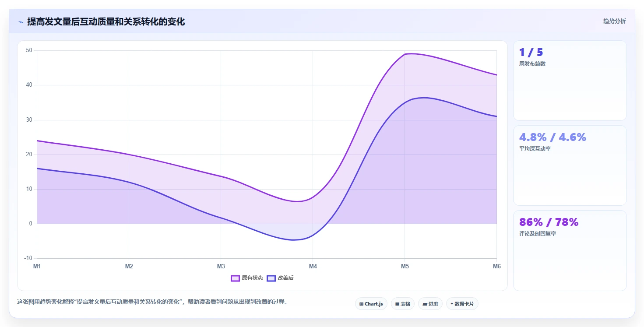Open the 评论及时回复率 stat card
This screenshot has width=644, height=327.
coord(570,250)
